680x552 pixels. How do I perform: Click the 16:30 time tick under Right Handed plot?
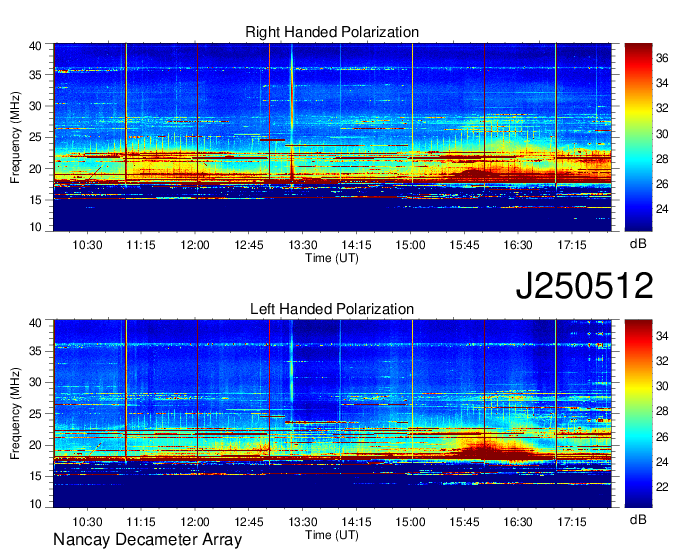[518, 245]
